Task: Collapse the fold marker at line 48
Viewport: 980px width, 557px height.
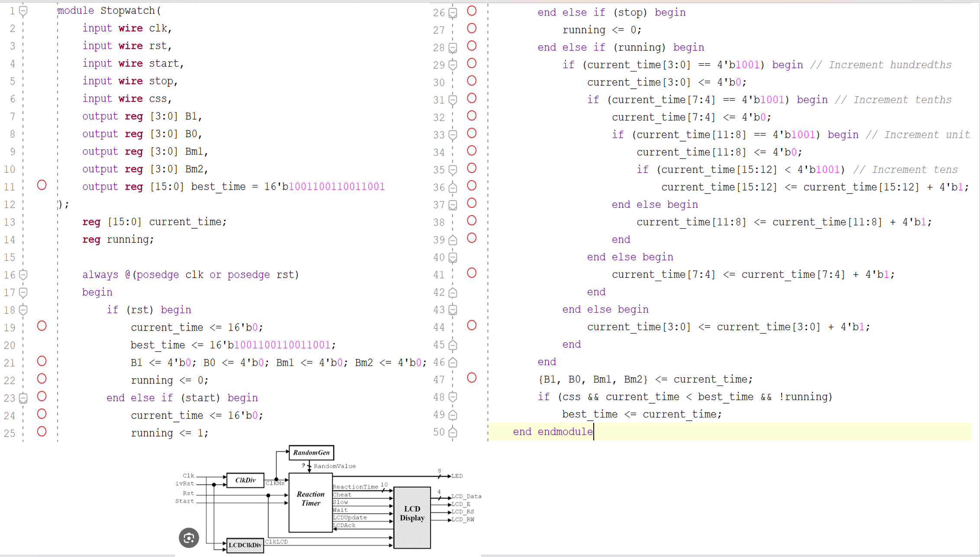Action: point(453,397)
